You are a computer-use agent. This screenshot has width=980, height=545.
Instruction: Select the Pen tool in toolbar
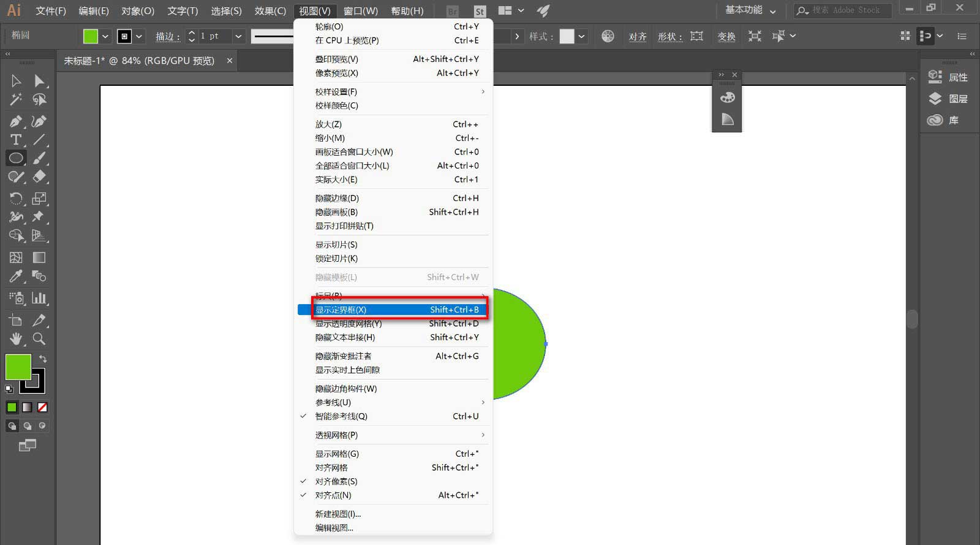[16, 121]
